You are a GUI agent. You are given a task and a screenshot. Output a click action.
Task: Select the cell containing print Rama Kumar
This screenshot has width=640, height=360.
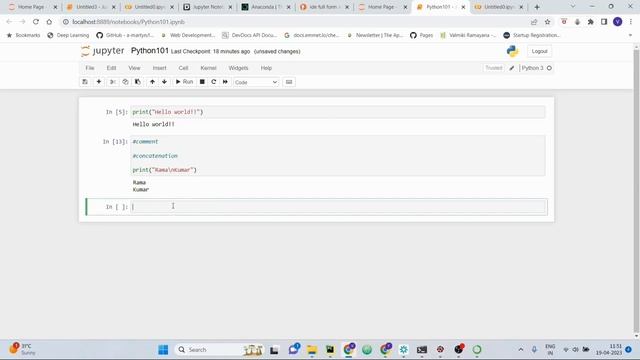(x=338, y=156)
